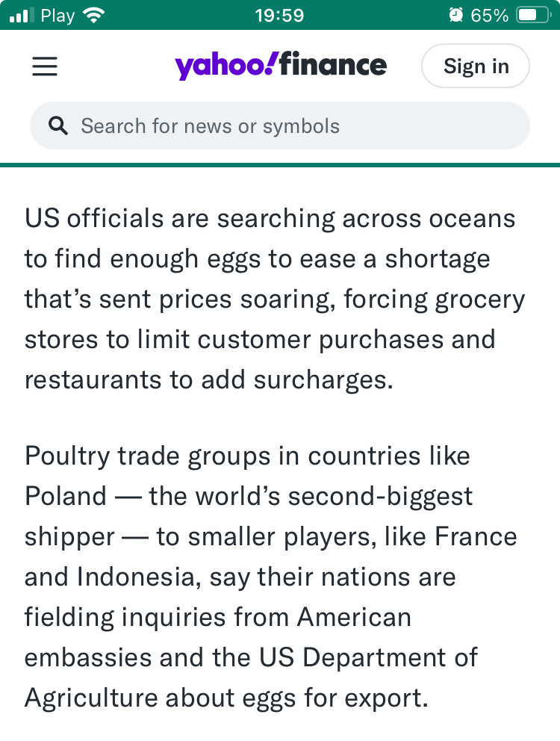Screen dimensions: 560x741
Task: Tap the Yahoo Finance logo
Action: coord(281,66)
